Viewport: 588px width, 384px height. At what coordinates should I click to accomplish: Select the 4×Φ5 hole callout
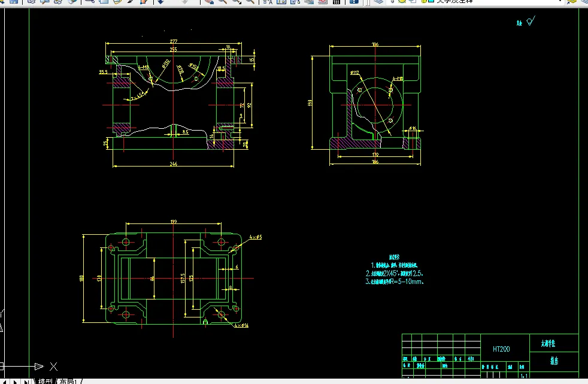256,237
